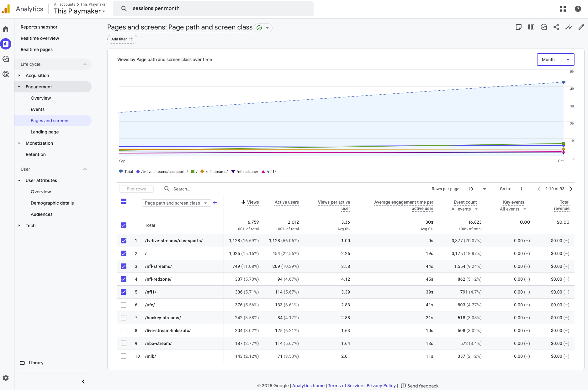Viewport: 588px width, 390px height.
Task: Select Realtime overview in the sidebar
Action: [x=40, y=38]
